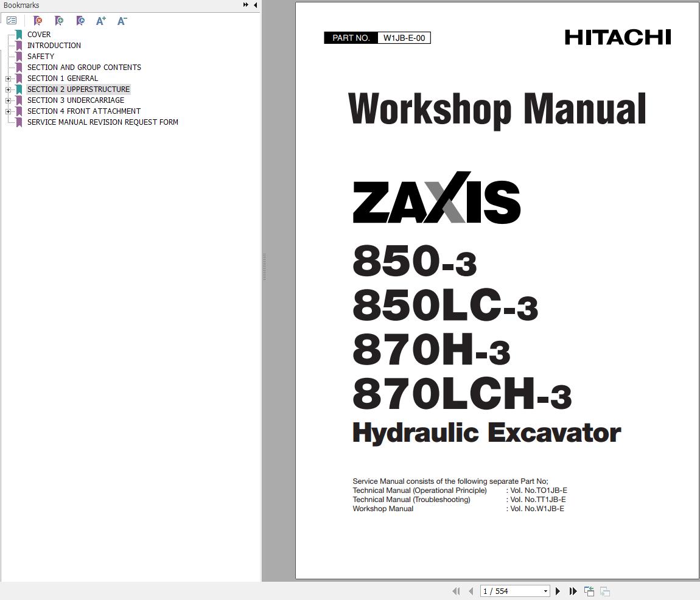
Task: Click Vol. No.TT1JB-E text
Action: click(x=538, y=500)
